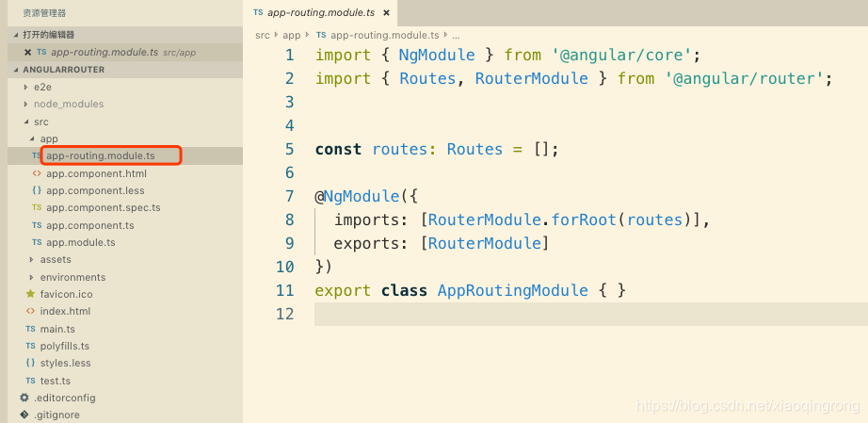Click '@angular/router' import string
The width and height of the screenshot is (868, 423).
[x=744, y=78]
